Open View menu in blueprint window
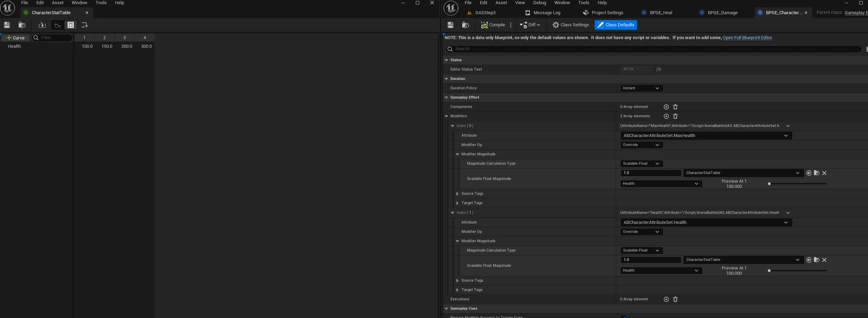The width and height of the screenshot is (868, 318). pyautogui.click(x=520, y=3)
